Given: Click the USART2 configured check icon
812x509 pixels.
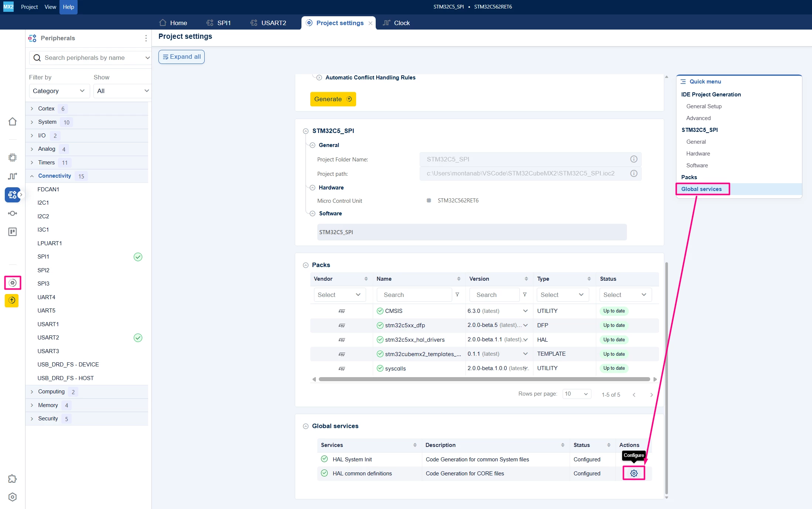Looking at the screenshot, I should [138, 338].
